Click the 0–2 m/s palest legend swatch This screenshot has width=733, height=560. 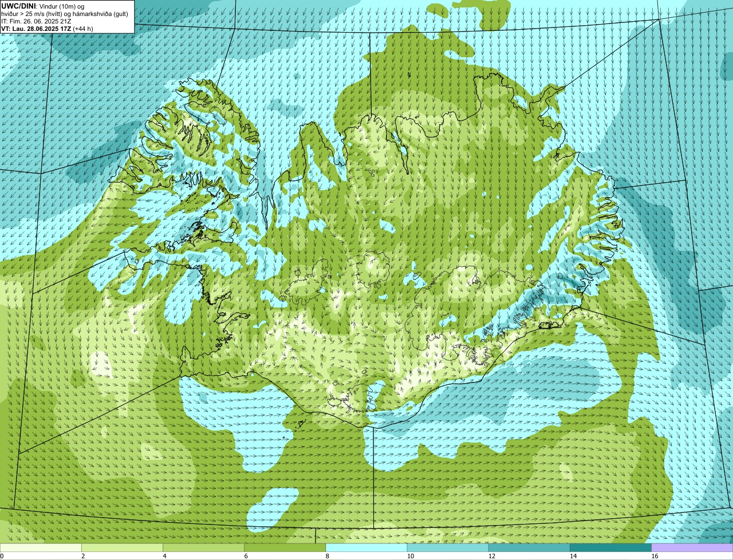point(41,547)
